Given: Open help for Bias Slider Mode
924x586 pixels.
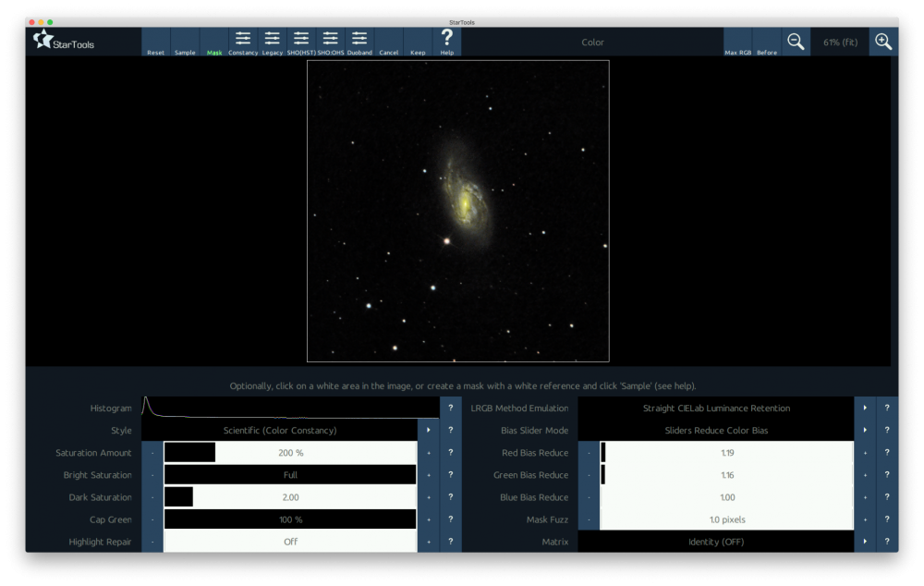Looking at the screenshot, I should 887,431.
